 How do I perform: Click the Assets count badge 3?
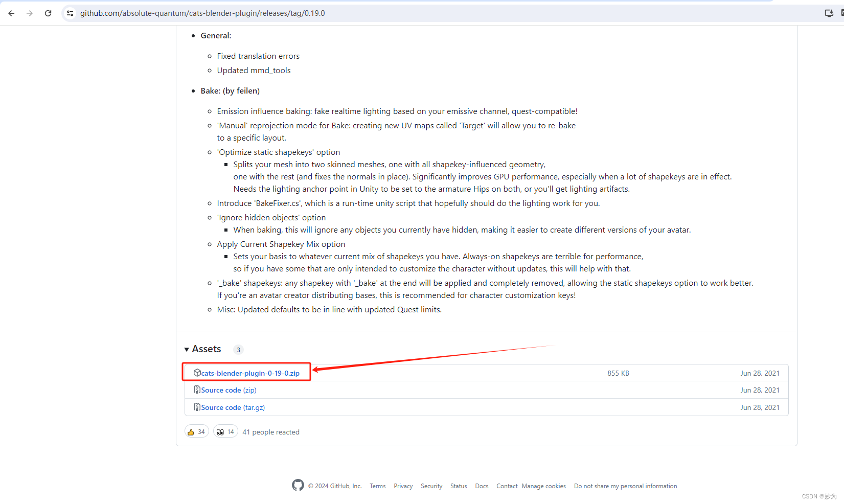pyautogui.click(x=238, y=350)
